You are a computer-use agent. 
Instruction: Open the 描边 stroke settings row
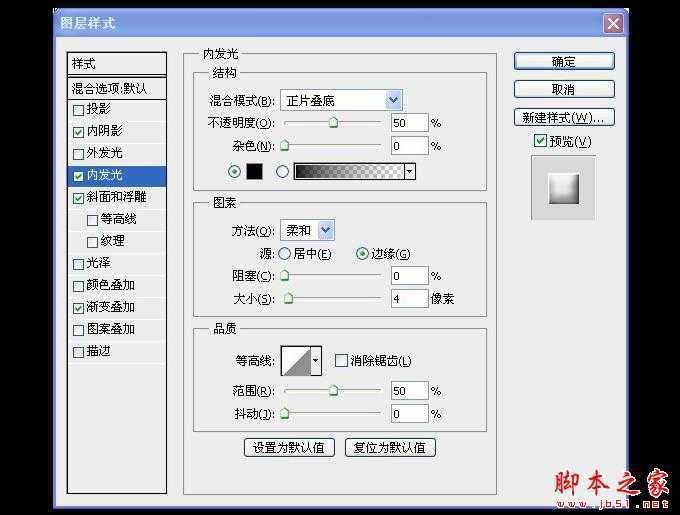point(117,352)
